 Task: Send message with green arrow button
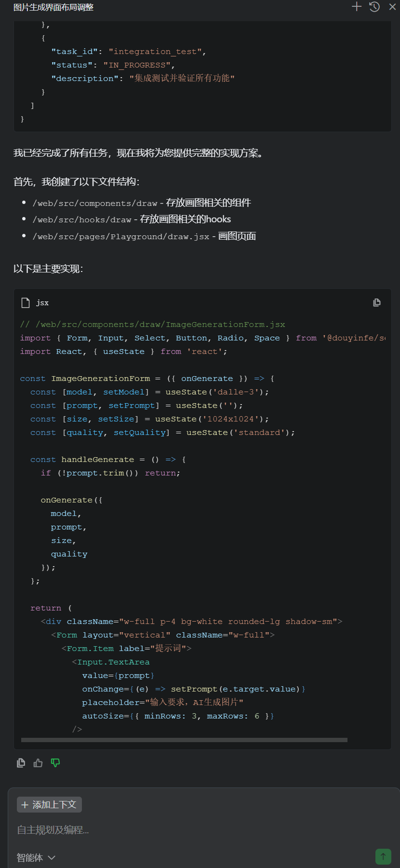[383, 856]
